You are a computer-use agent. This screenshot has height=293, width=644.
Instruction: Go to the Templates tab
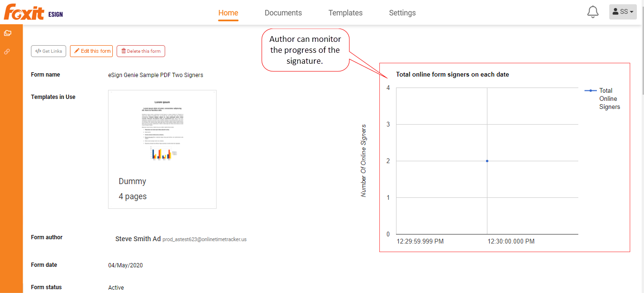point(346,13)
